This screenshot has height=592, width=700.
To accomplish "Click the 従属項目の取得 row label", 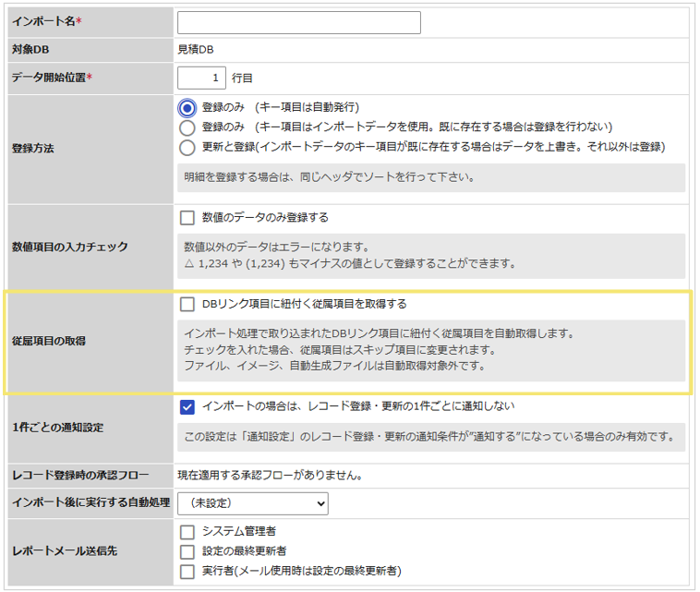I will pos(49,341).
